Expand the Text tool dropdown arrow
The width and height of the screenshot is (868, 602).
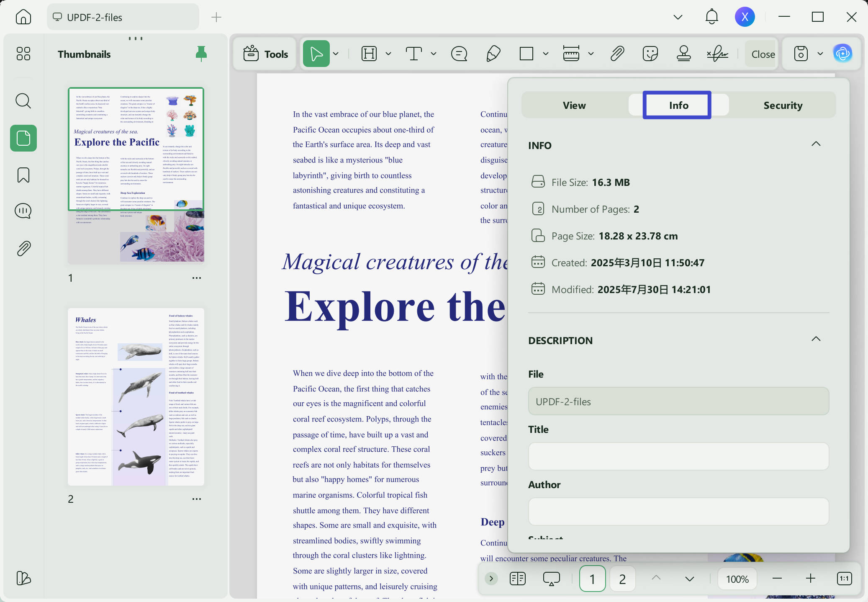434,54
